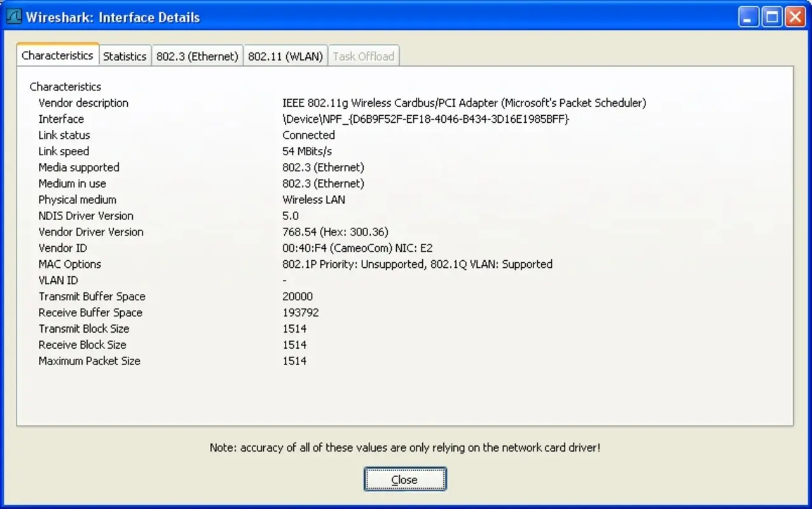Open the Wireshark title bar icon menu
The image size is (812, 509).
[13, 17]
